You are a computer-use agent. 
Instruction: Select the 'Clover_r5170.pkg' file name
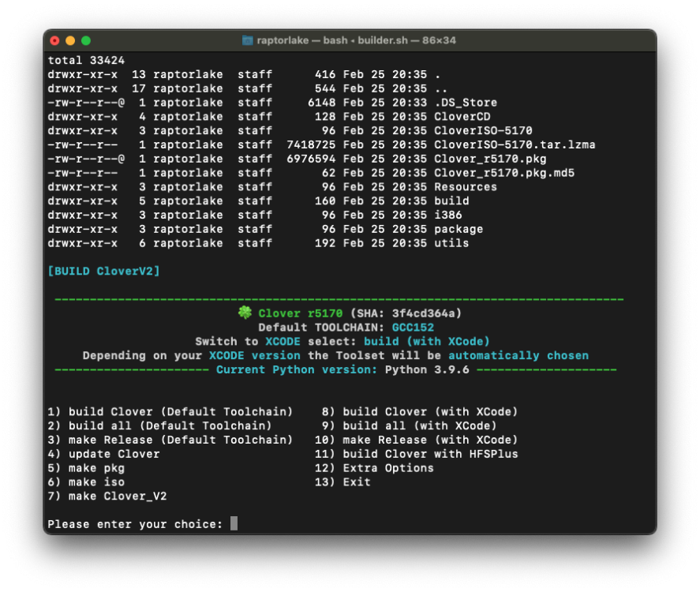[490, 159]
